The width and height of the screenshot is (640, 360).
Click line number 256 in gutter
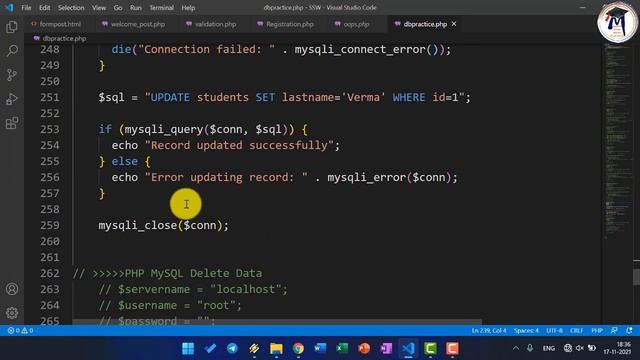click(50, 177)
